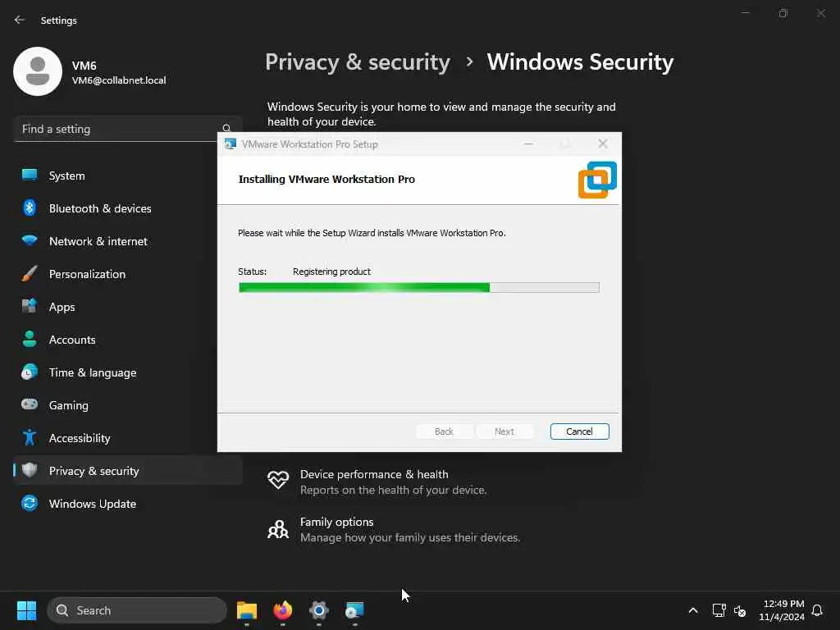
Task: Open Device performance & health
Action: tap(393, 482)
